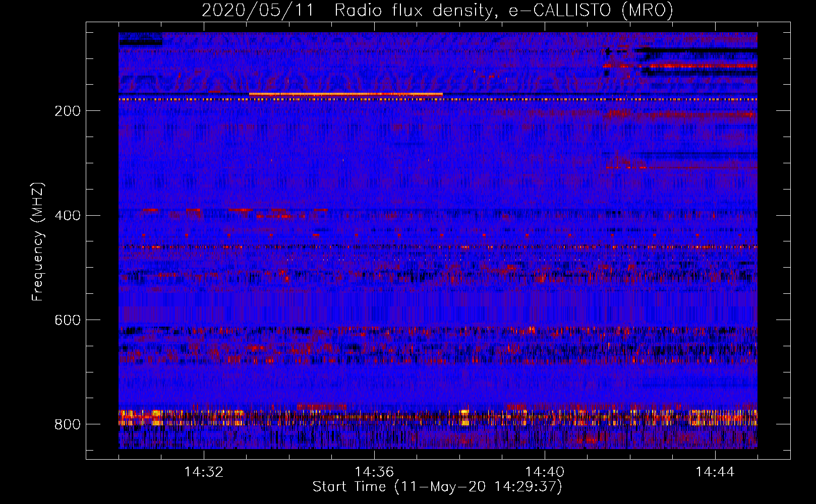Click the "Start Time (11-May-20 14:29:37)" label

click(437, 487)
